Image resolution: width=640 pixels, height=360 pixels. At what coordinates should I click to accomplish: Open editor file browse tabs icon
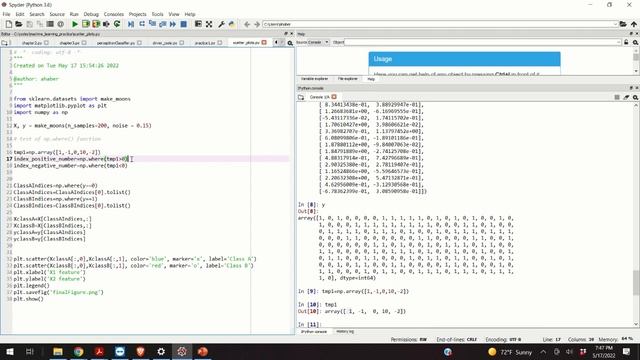pyautogui.click(x=4, y=42)
